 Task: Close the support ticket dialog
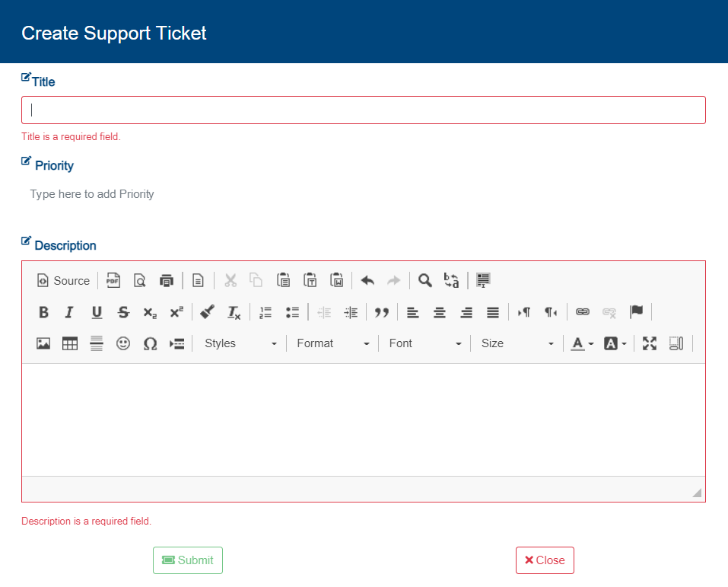(x=545, y=560)
